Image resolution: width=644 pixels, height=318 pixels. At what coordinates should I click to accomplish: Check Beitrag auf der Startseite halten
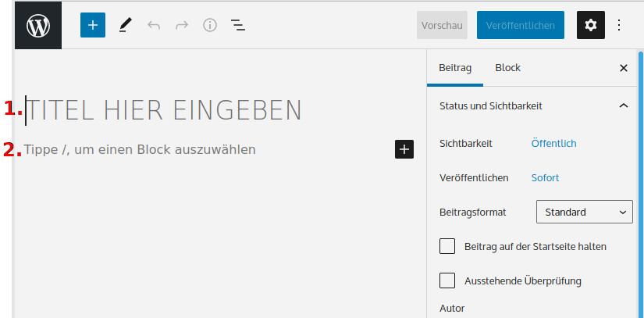tap(447, 247)
